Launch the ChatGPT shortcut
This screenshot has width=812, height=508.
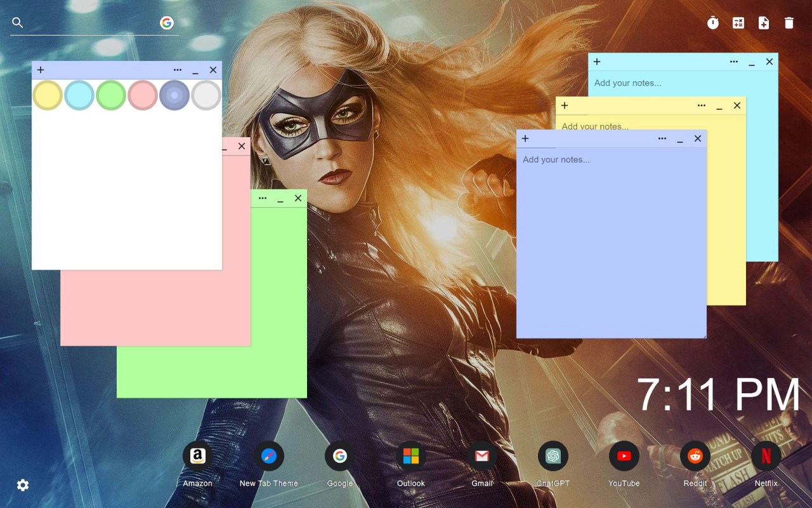(553, 456)
